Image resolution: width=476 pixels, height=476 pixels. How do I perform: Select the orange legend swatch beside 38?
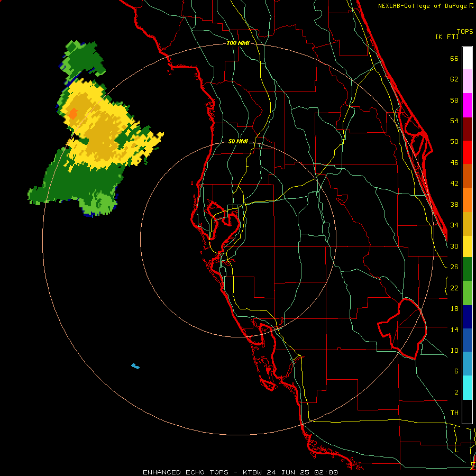click(x=467, y=200)
